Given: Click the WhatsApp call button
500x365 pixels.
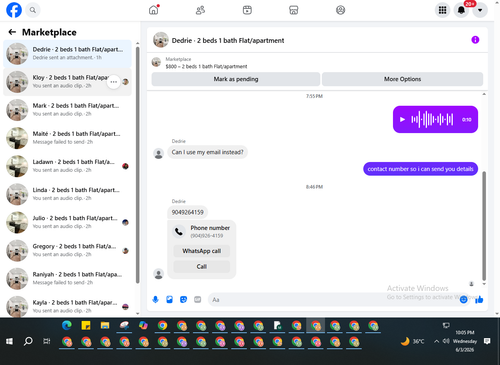Looking at the screenshot, I should (202, 251).
